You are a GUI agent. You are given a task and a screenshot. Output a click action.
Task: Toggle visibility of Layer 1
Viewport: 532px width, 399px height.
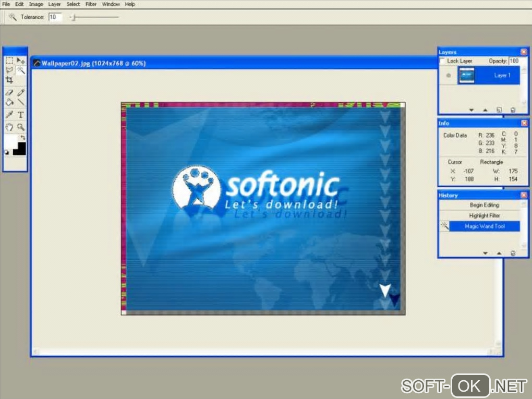[449, 75]
